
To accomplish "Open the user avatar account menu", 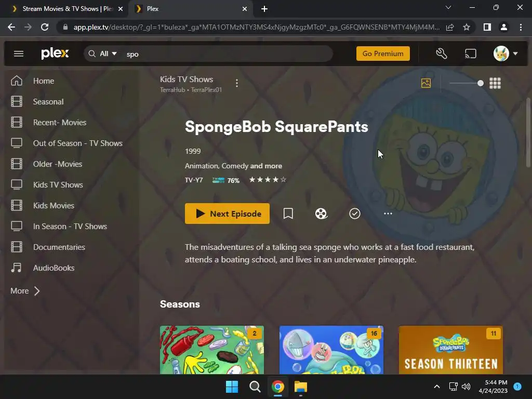I will coord(505,54).
